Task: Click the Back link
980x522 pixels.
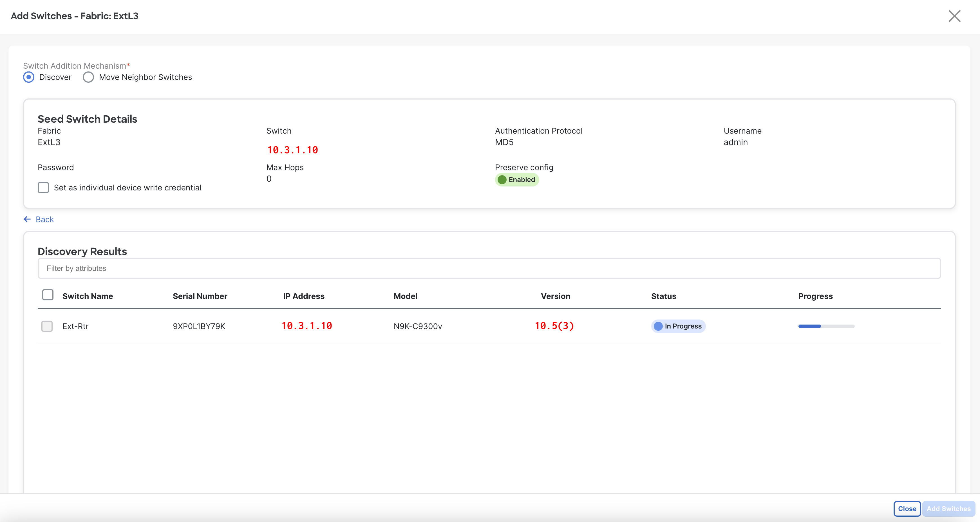Action: [x=44, y=219]
